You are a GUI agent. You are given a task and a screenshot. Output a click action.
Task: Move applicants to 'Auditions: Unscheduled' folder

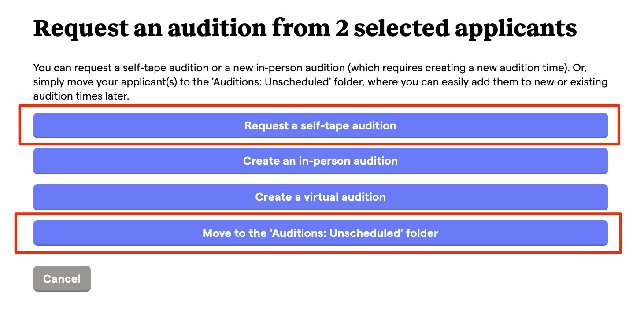[x=320, y=232]
